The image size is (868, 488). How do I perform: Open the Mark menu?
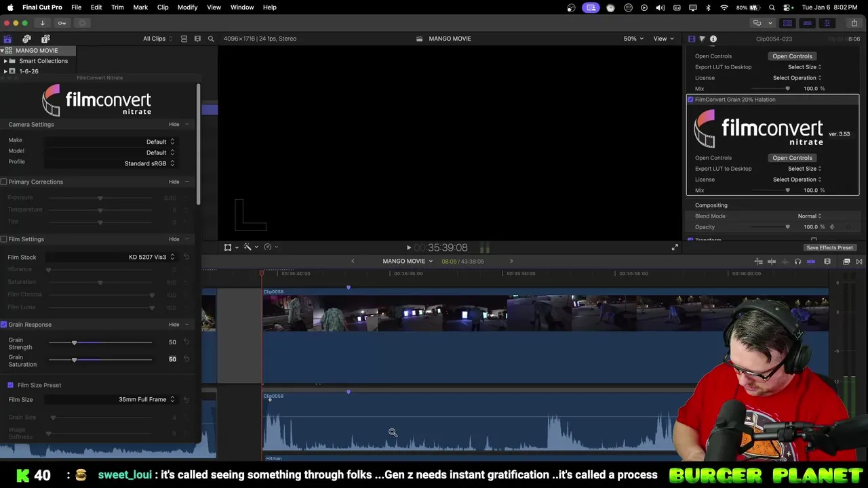[140, 7]
